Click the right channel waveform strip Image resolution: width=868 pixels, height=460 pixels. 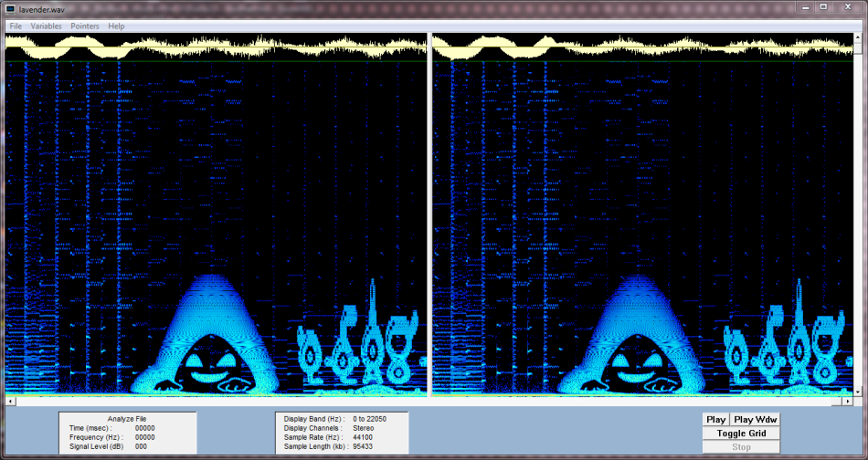(643, 47)
